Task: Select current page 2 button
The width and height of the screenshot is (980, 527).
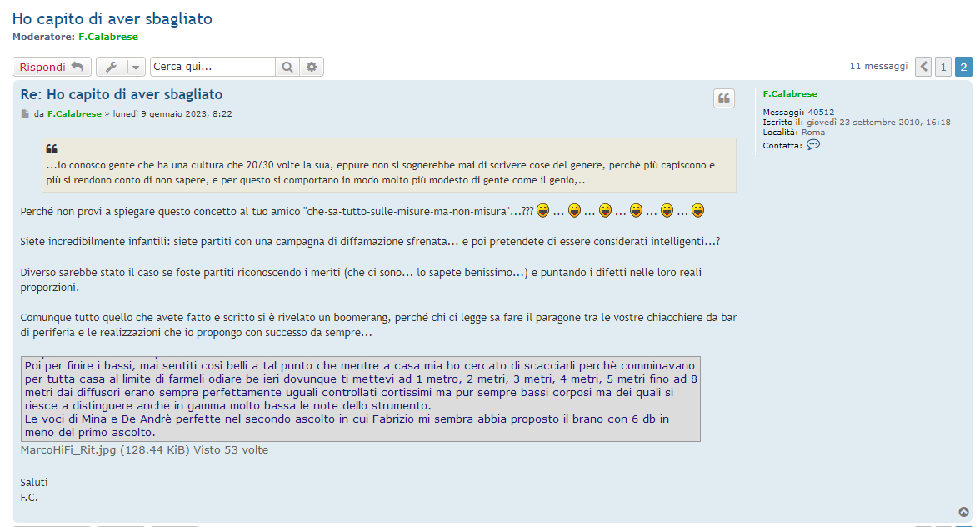Action: (963, 67)
